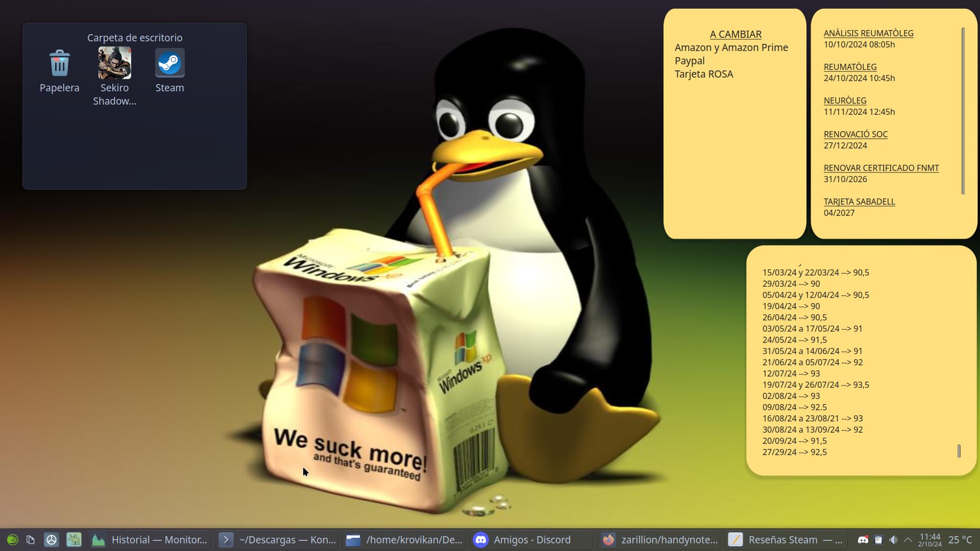This screenshot has width=980, height=551.
Task: Click the '20/09/24 --> 91,5' log line
Action: (x=795, y=441)
